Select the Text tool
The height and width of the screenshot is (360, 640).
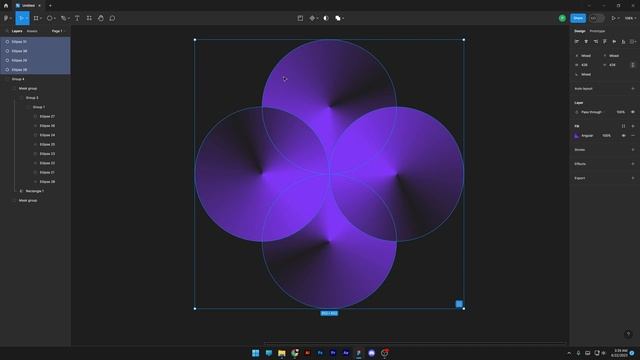point(77,18)
